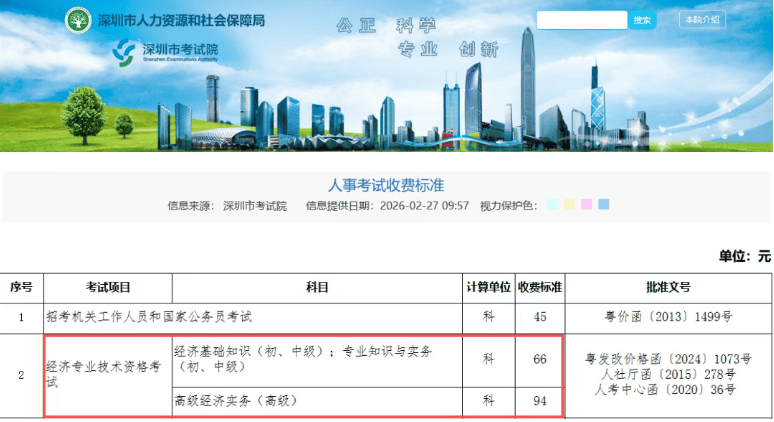Select the cyan eye-protection color swatch
Screen dimensions: 774x422
[x=552, y=204]
